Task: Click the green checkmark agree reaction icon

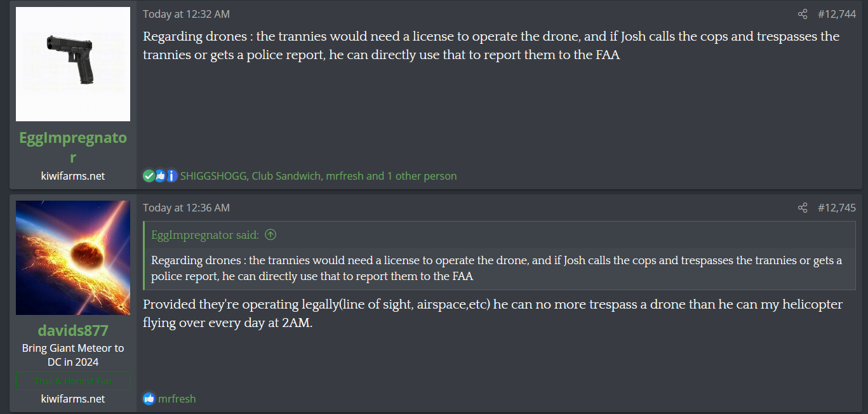Action: 149,176
